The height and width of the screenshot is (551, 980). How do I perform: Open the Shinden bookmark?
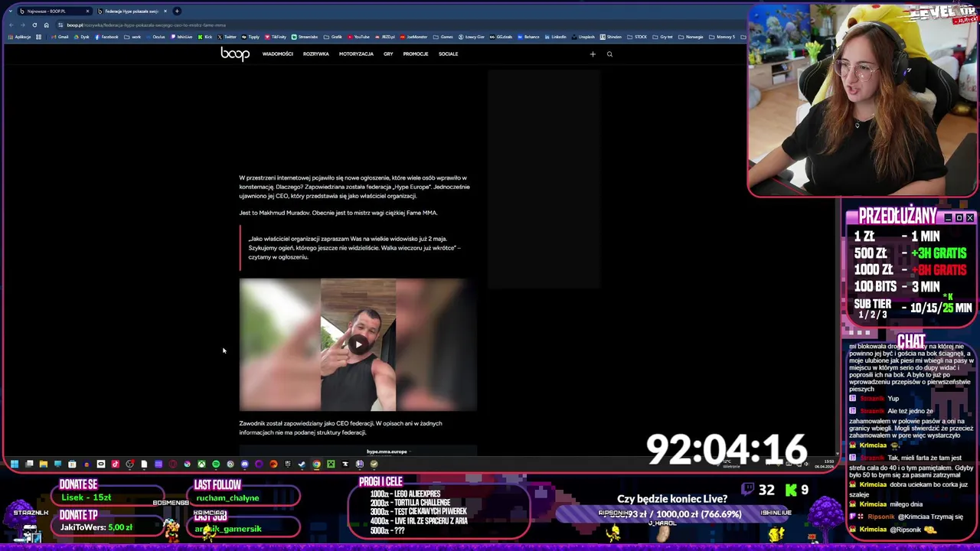pos(611,37)
